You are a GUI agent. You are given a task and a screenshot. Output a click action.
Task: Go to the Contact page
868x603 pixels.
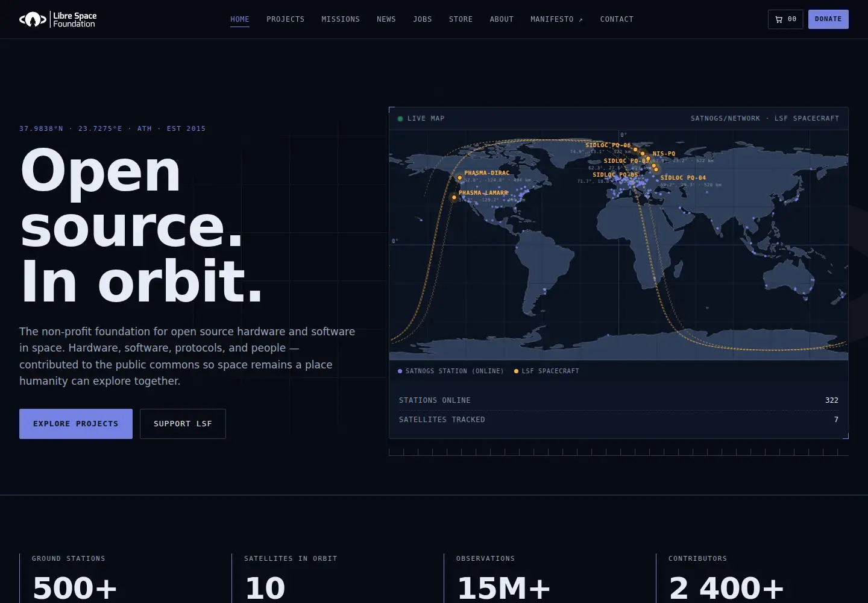tap(617, 19)
